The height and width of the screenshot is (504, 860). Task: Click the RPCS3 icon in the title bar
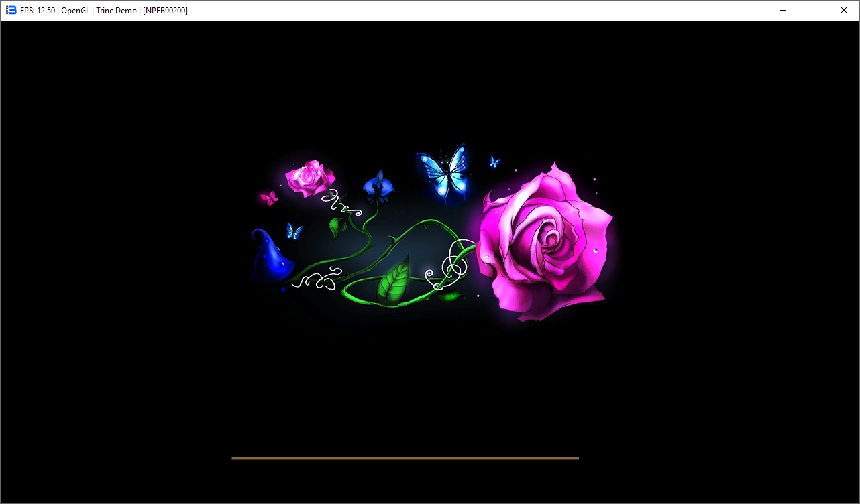[x=11, y=10]
